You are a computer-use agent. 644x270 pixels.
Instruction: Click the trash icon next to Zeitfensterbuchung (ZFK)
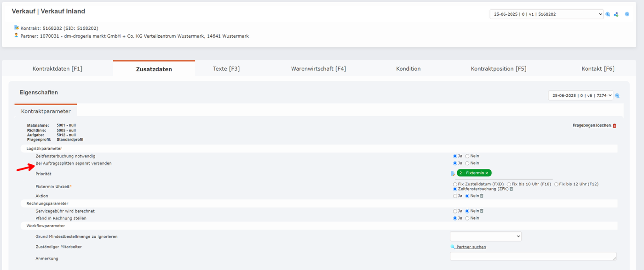tap(512, 189)
